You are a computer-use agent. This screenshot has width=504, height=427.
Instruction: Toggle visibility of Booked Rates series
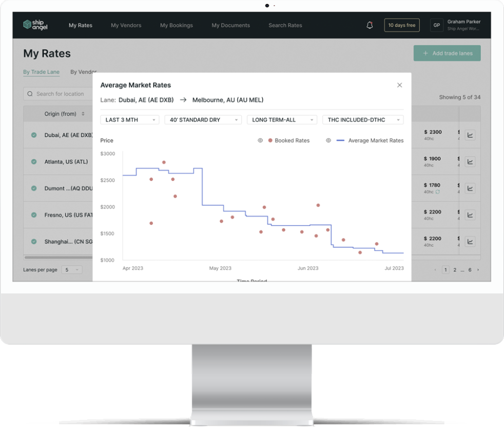coord(260,140)
